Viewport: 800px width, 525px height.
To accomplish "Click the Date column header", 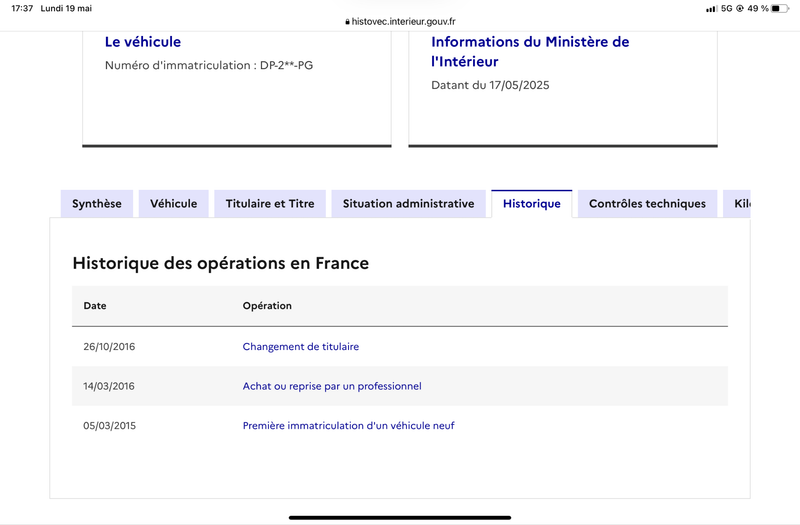I will [x=95, y=306].
